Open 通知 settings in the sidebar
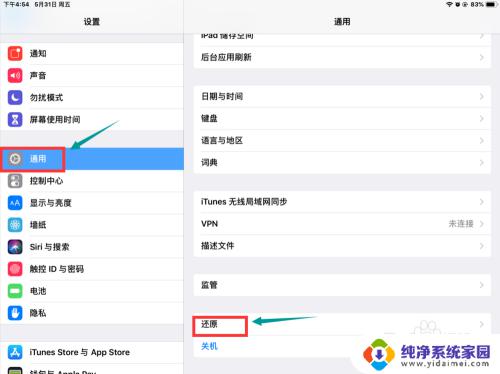This screenshot has height=374, width=500. (x=92, y=53)
